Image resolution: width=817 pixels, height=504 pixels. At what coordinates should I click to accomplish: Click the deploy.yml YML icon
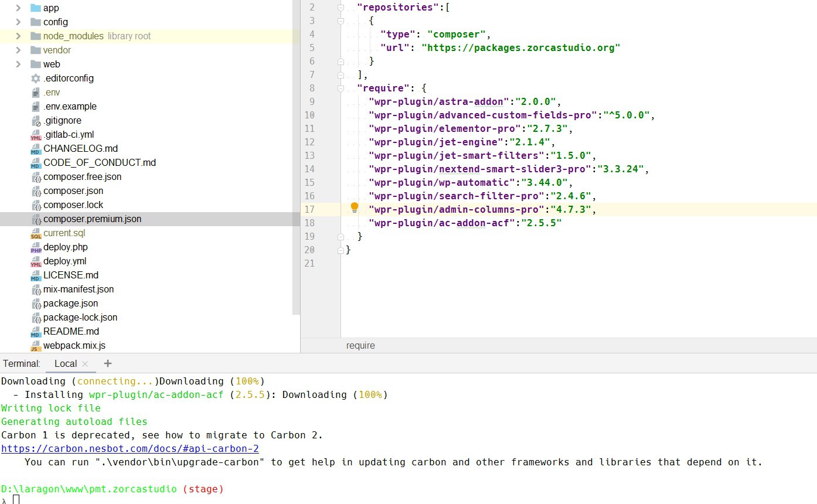(x=36, y=261)
